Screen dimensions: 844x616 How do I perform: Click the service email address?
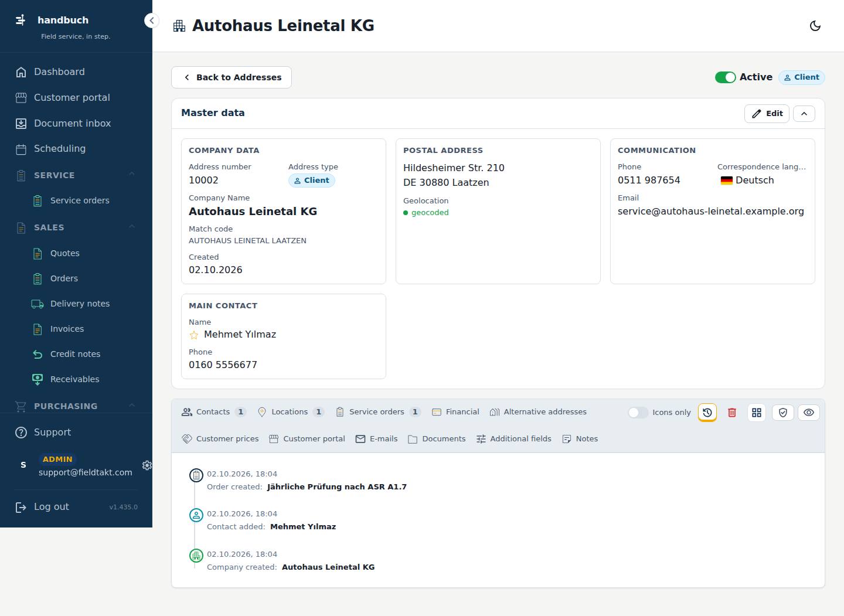(711, 212)
